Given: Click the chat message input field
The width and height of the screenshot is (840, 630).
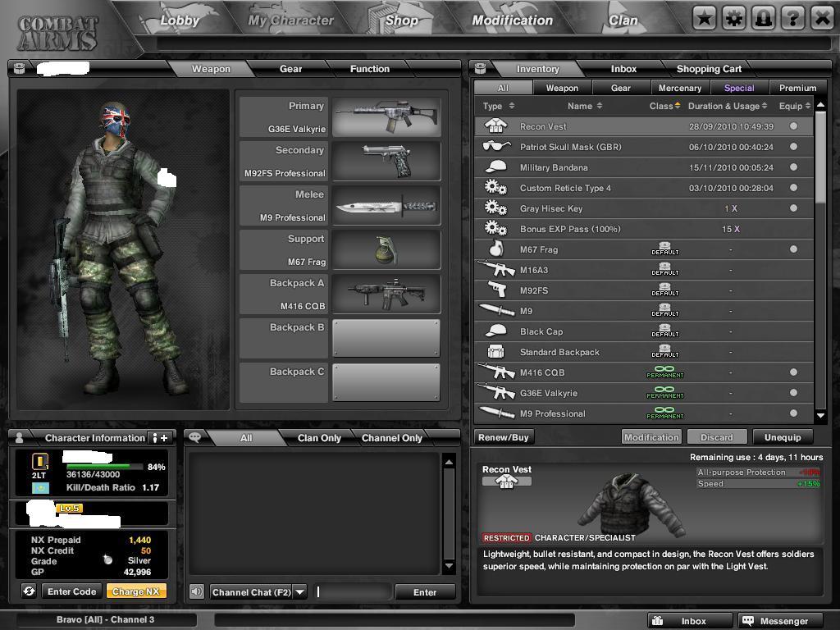Looking at the screenshot, I should click(352, 592).
